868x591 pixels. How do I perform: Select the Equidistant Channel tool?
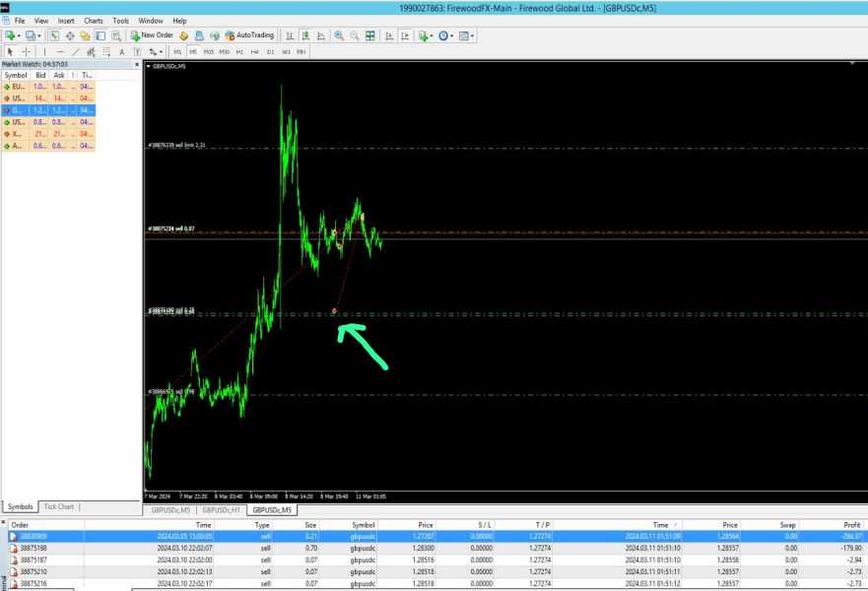coord(91,51)
